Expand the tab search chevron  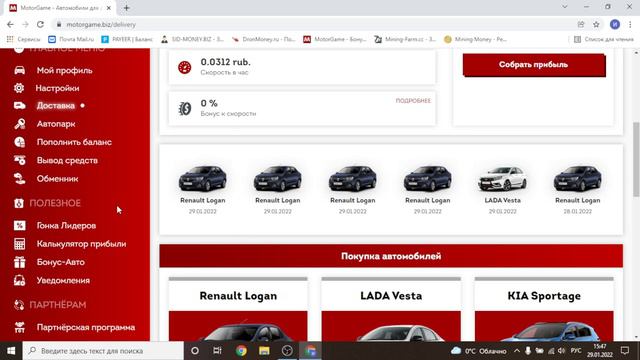pyautogui.click(x=564, y=7)
